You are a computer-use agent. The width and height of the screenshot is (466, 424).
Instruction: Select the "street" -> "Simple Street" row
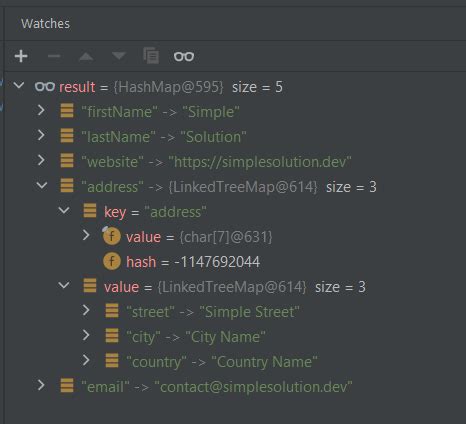(235, 312)
